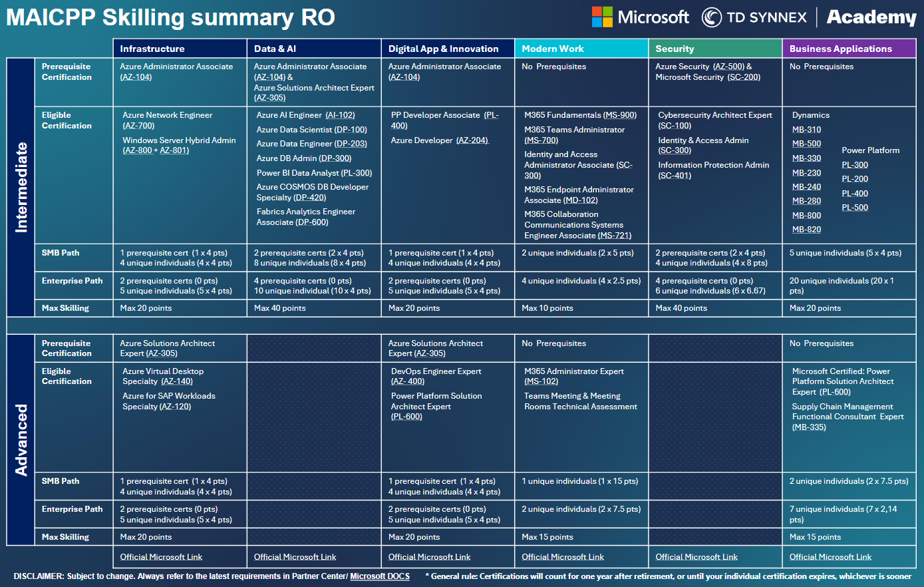Open the AZ-140 Azure Virtual Desktop link

(176, 381)
